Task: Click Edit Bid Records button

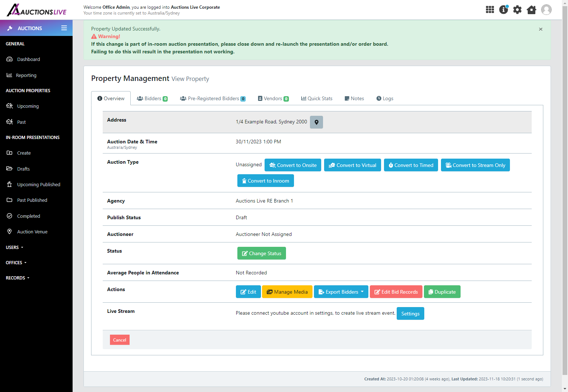Action: pyautogui.click(x=396, y=292)
